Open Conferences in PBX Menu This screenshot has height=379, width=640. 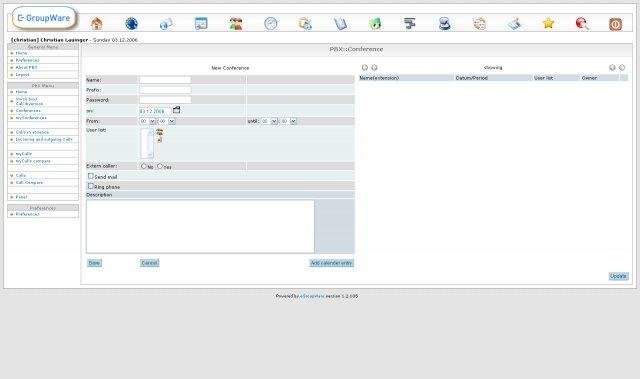click(28, 111)
